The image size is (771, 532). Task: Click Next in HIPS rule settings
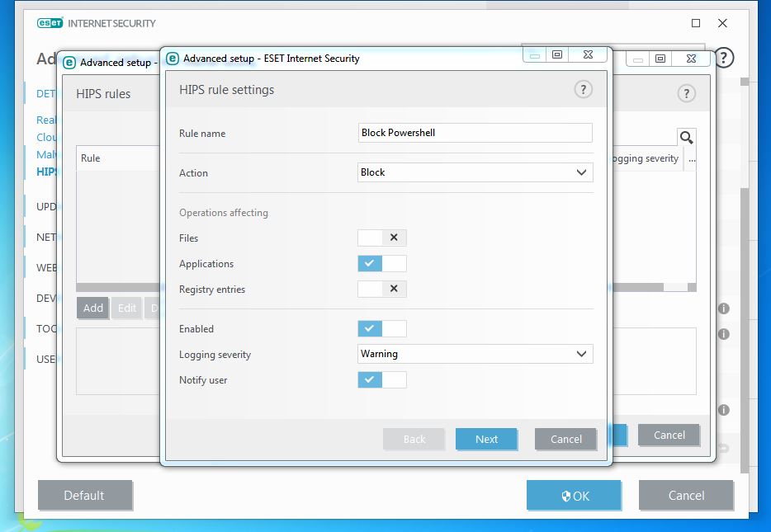[486, 439]
